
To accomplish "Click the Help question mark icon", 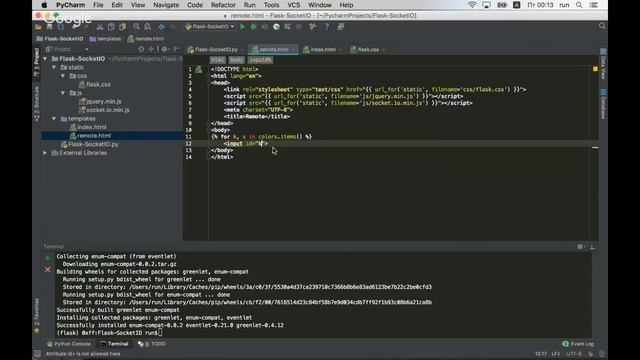I will coord(327,27).
